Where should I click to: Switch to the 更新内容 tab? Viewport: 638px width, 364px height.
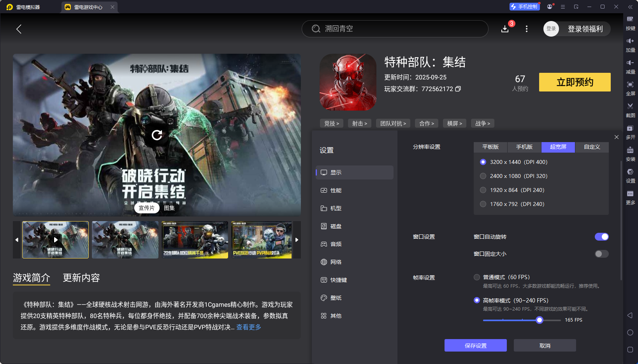pyautogui.click(x=81, y=278)
